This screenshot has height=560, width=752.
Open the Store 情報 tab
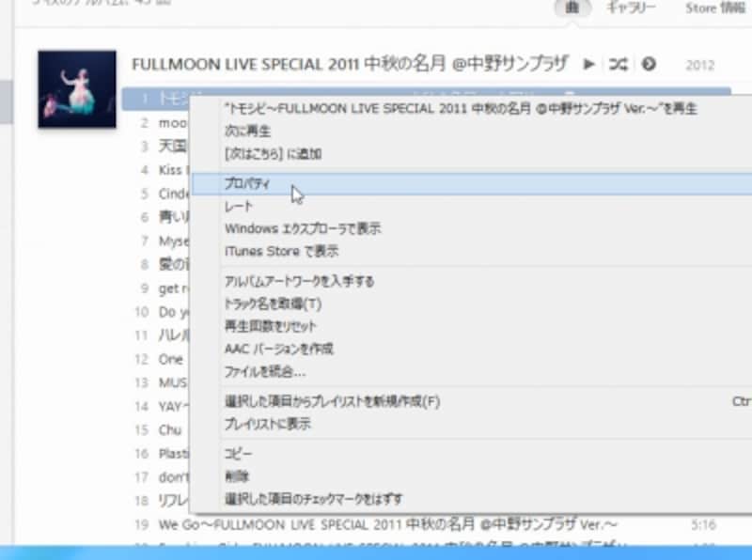[x=716, y=8]
